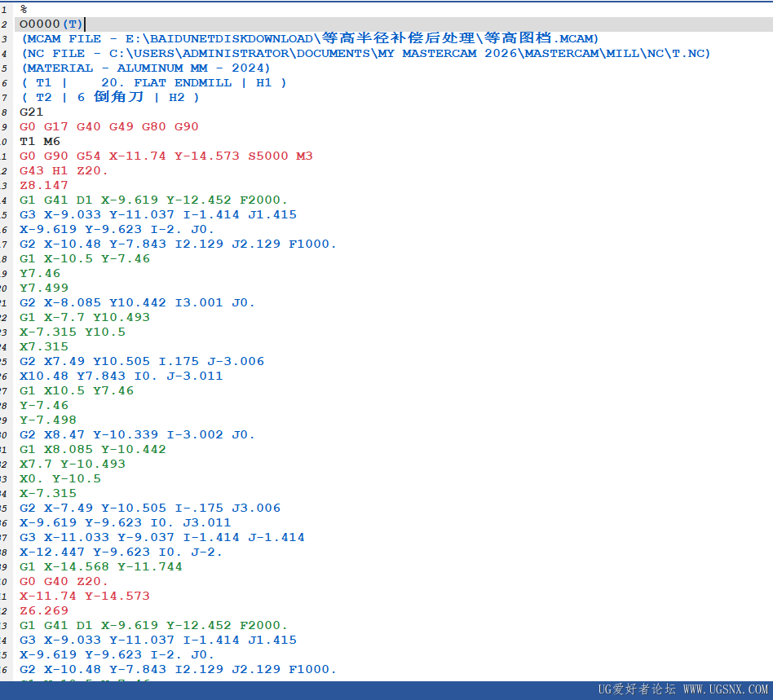The height and width of the screenshot is (700, 773).
Task: Select the MATERIAL ALUMINUM MM 2024 line
Action: point(145,68)
